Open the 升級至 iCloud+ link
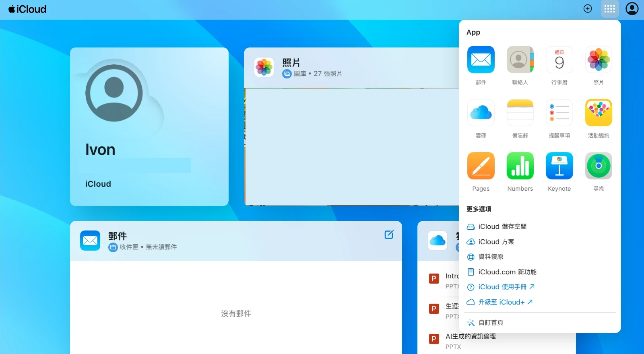The image size is (644, 354). [505, 302]
